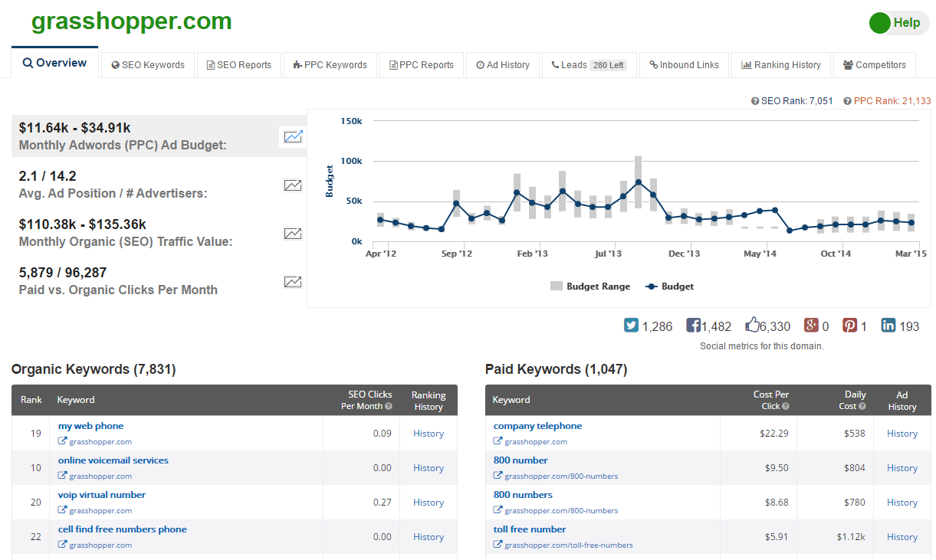Screen dimensions: 936x560
Task: Toggle the Budget line legend series
Action: tap(669, 287)
